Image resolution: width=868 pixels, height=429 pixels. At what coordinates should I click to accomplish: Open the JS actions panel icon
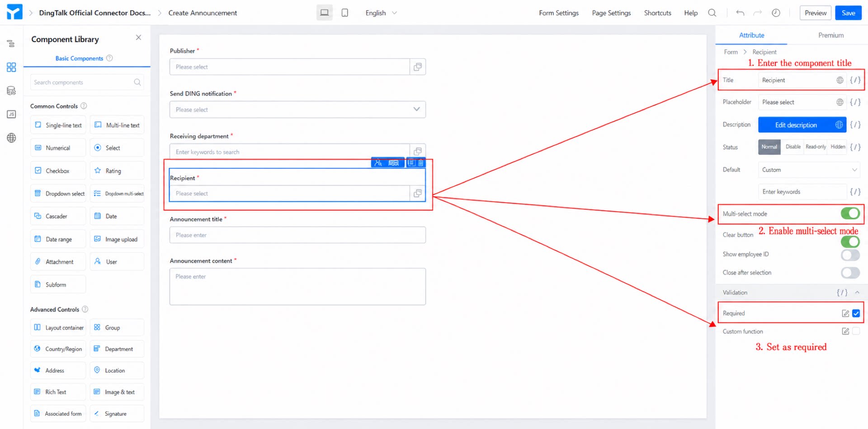(11, 114)
